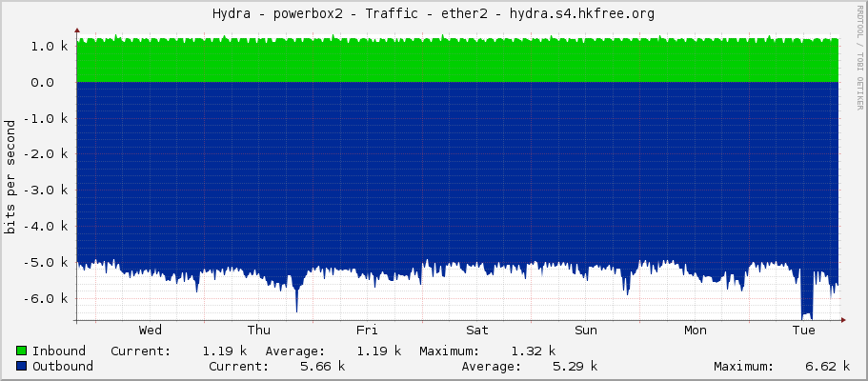The width and height of the screenshot is (868, 381).
Task: Click the 'Wed' x-axis label
Action: pyautogui.click(x=150, y=331)
